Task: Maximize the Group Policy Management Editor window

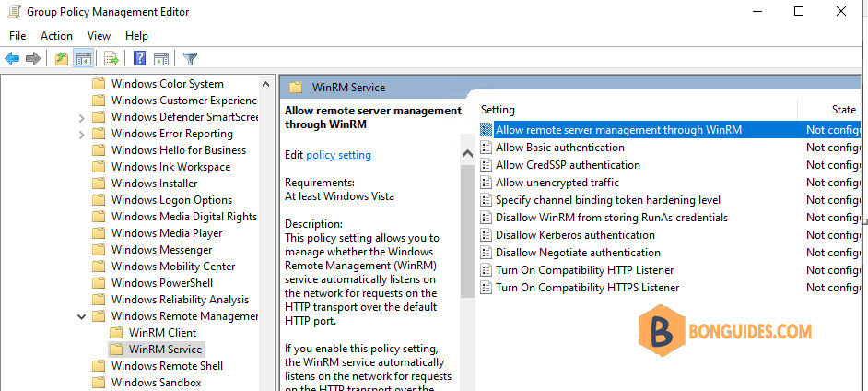Action: (799, 11)
